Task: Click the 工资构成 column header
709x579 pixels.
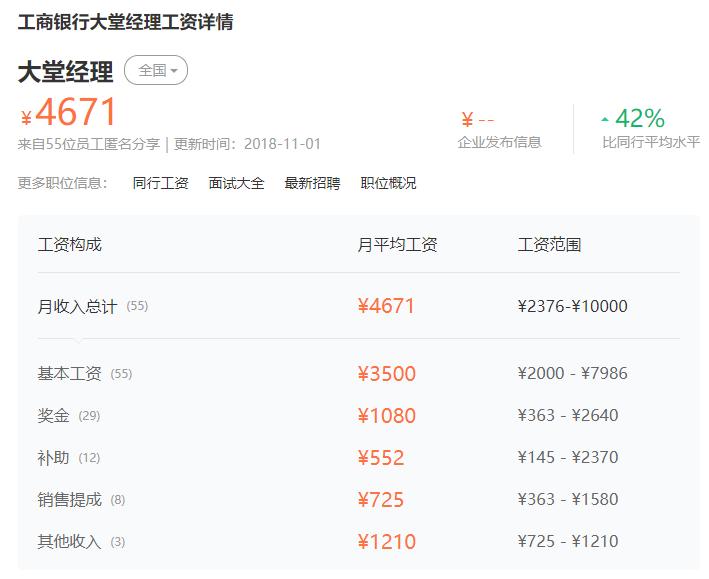Action: [x=70, y=245]
